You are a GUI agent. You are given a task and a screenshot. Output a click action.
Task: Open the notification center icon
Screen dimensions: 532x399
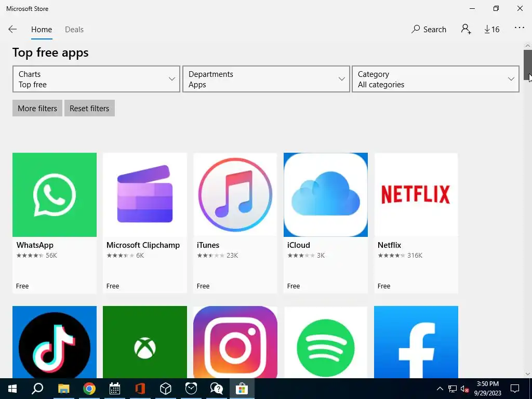[515, 389]
